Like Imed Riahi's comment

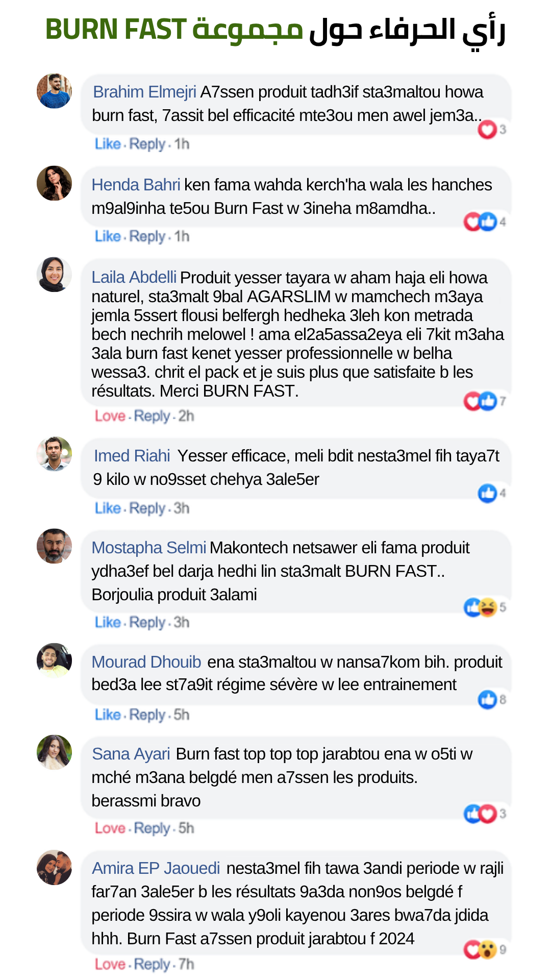[108, 508]
